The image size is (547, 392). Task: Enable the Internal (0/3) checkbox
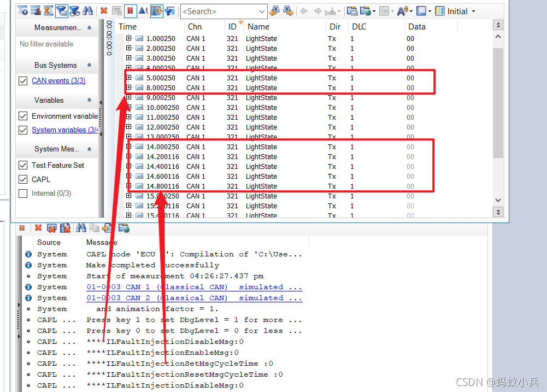click(23, 194)
